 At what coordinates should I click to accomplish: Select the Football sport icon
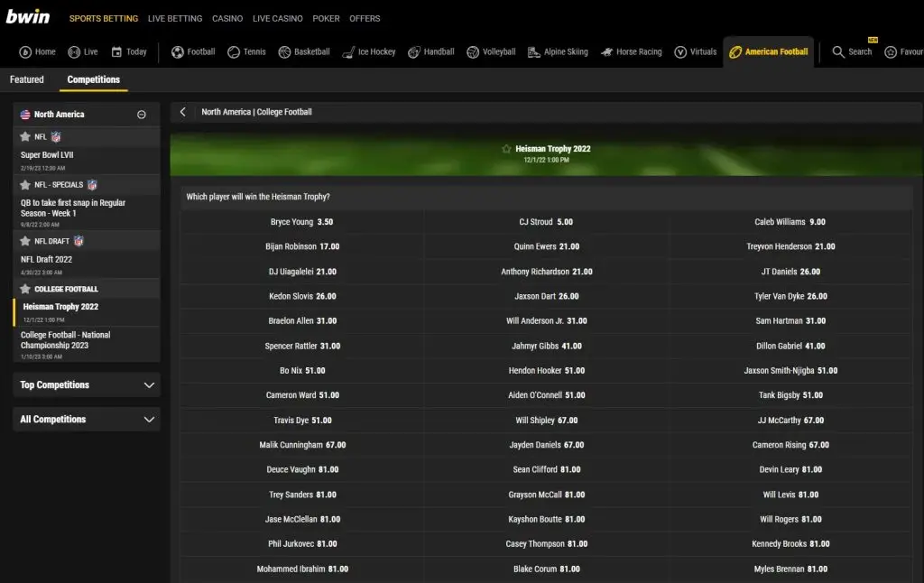178,51
